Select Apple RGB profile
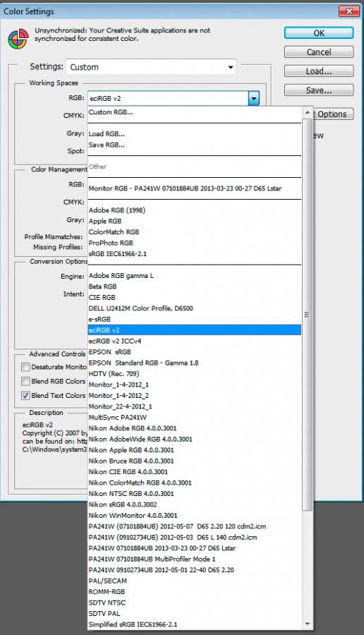Image resolution: width=364 pixels, height=635 pixels. click(195, 221)
